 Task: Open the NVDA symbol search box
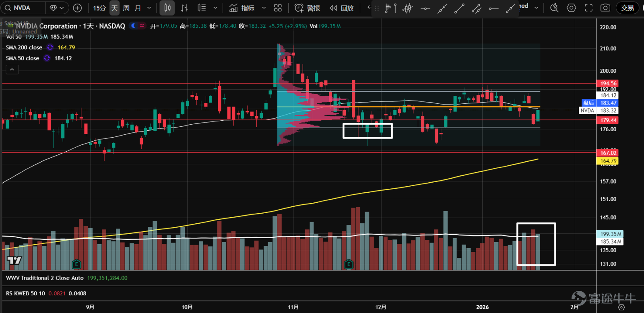tap(22, 8)
